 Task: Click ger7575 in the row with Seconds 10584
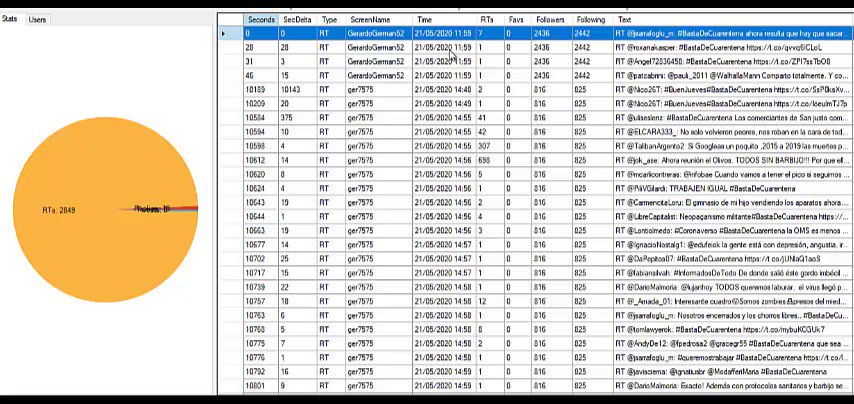click(x=379, y=118)
